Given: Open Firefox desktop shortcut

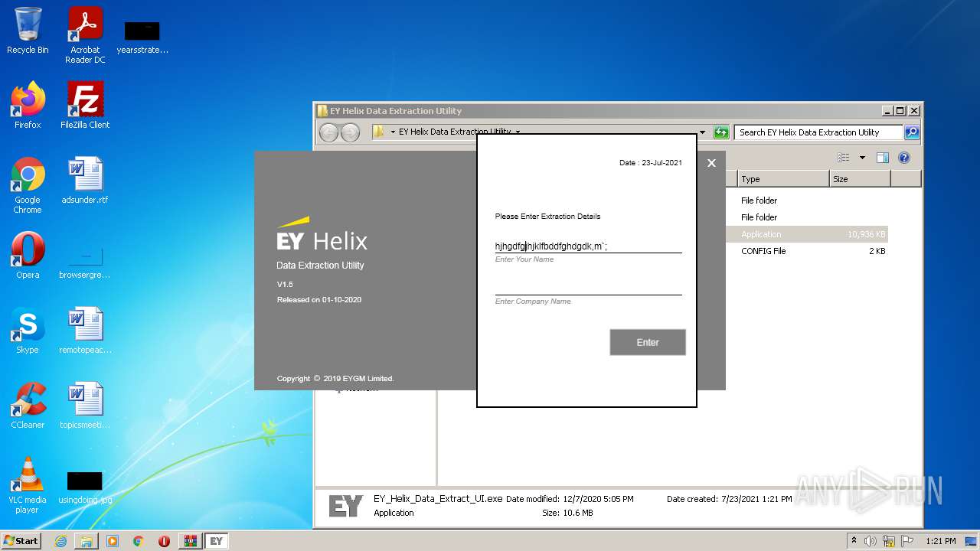Looking at the screenshot, I should (x=28, y=106).
